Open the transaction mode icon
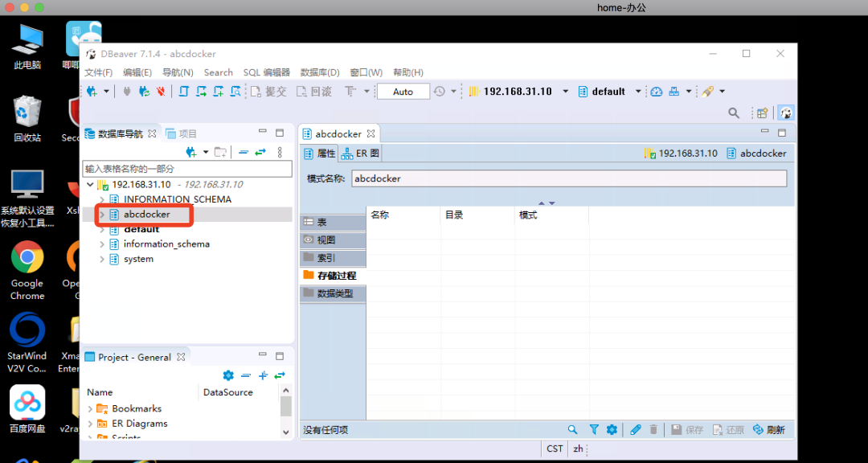The height and width of the screenshot is (463, 868). click(x=350, y=92)
